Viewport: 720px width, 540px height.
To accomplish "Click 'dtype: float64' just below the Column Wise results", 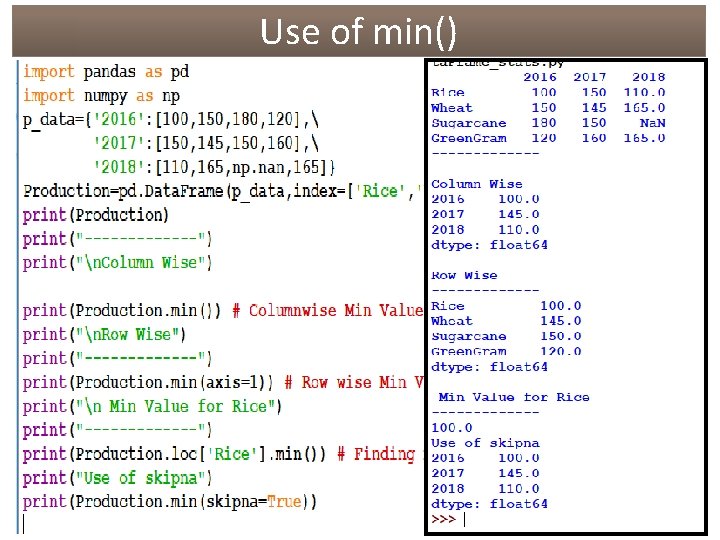I will (x=489, y=245).
